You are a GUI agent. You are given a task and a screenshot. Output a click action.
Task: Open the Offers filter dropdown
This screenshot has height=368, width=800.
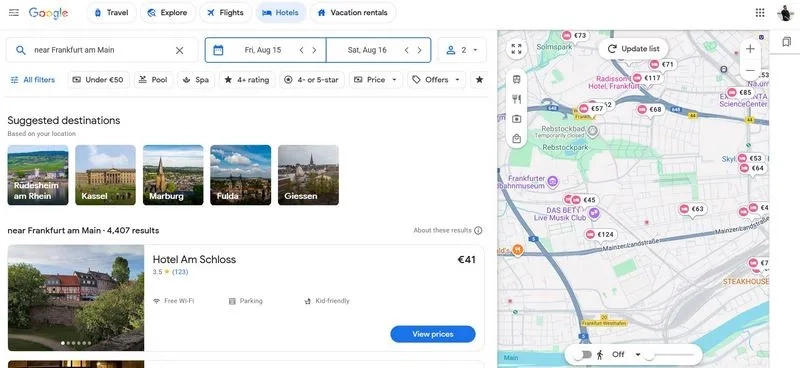(x=436, y=80)
